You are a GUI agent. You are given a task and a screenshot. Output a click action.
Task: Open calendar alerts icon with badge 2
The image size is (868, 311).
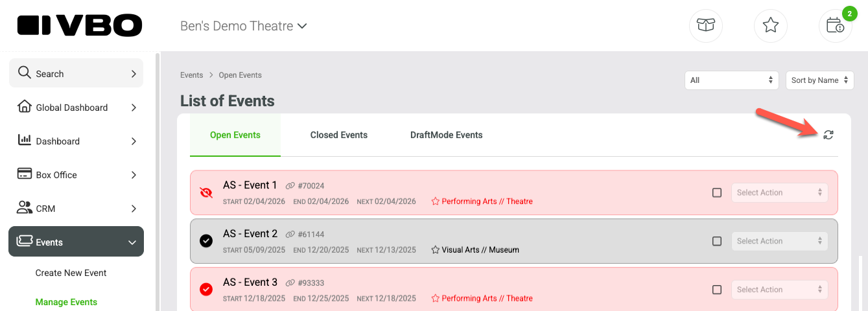[x=836, y=26]
